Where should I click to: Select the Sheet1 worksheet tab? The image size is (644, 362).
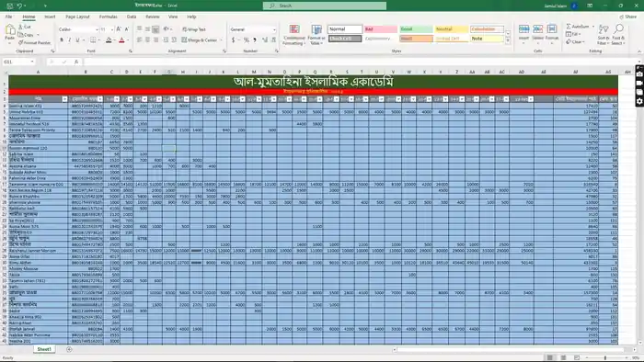pos(44,349)
